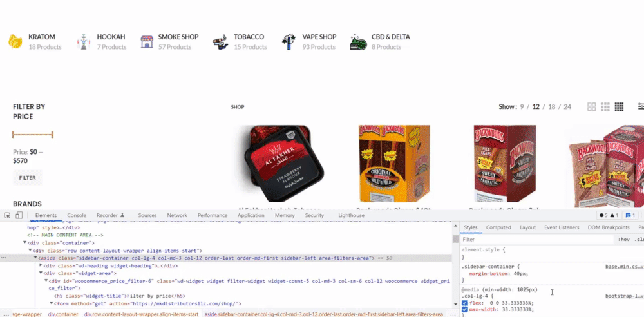Toggle the .cls class editor
The image size is (644, 317).
[639, 239]
